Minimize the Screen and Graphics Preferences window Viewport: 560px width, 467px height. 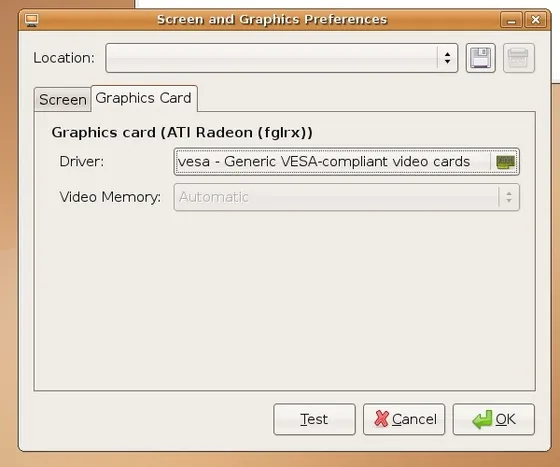[511, 20]
